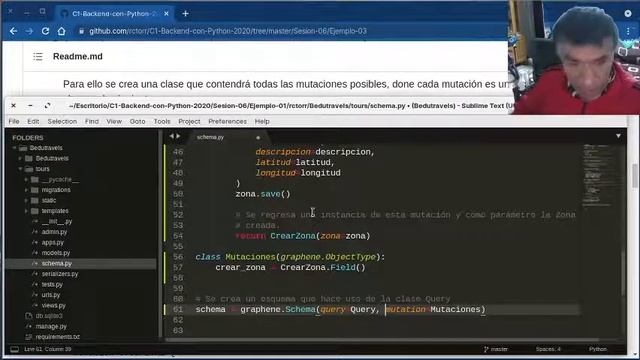Open tests.py in the sidebar
This screenshot has height=360, width=640.
(x=52, y=284)
